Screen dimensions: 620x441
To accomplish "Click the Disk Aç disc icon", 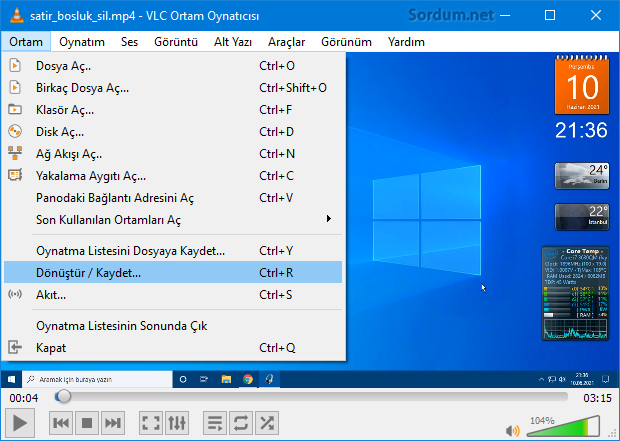I will 15,131.
